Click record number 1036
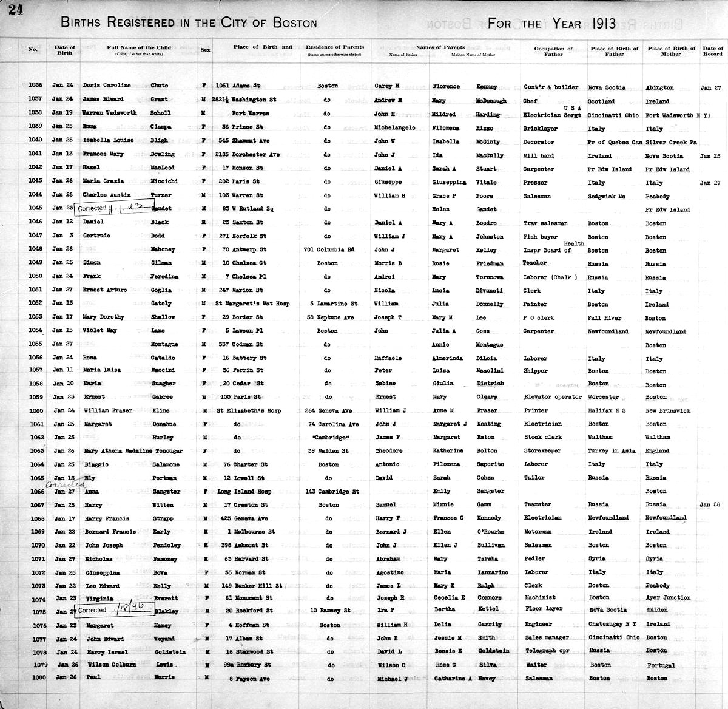The image size is (728, 709). point(35,85)
